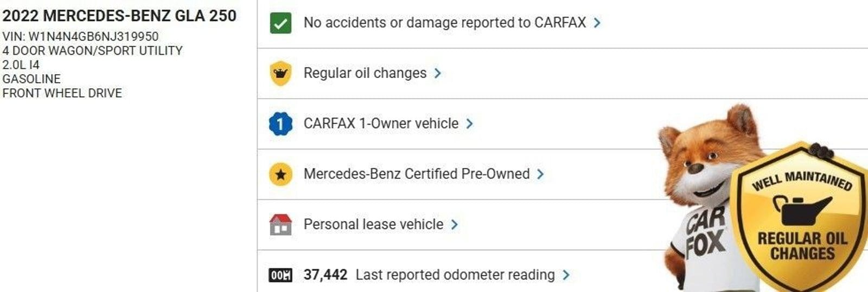Open the Mercedes-Benz Certified Pre-Owned link
Viewport: 868px width, 292px height.
(x=416, y=174)
